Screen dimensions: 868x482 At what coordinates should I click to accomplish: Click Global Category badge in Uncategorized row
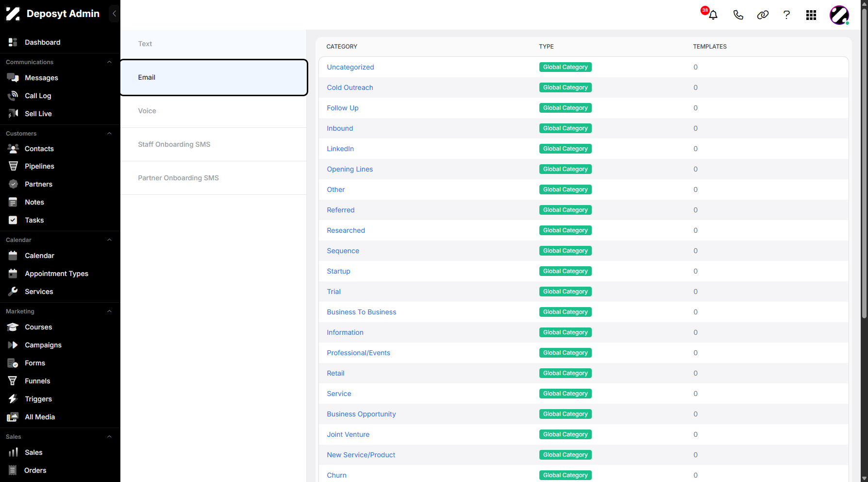(x=565, y=67)
